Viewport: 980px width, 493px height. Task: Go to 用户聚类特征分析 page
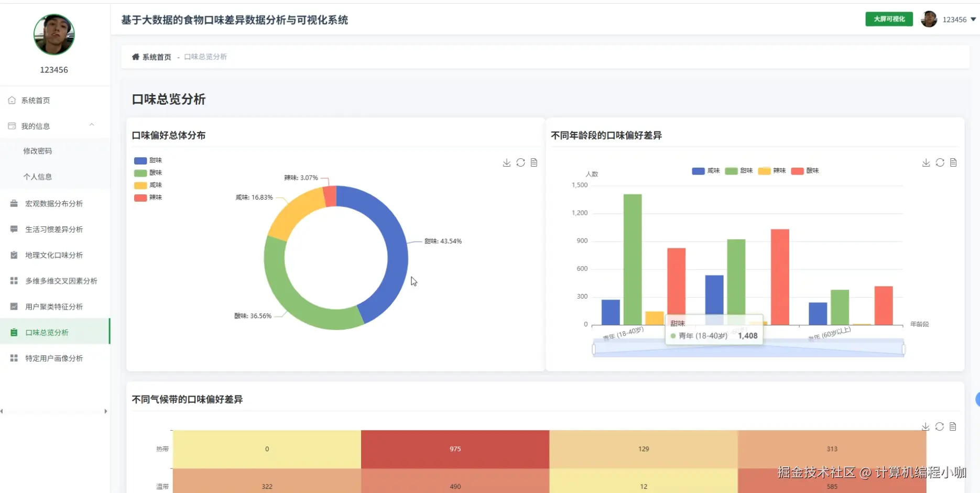[x=55, y=306]
